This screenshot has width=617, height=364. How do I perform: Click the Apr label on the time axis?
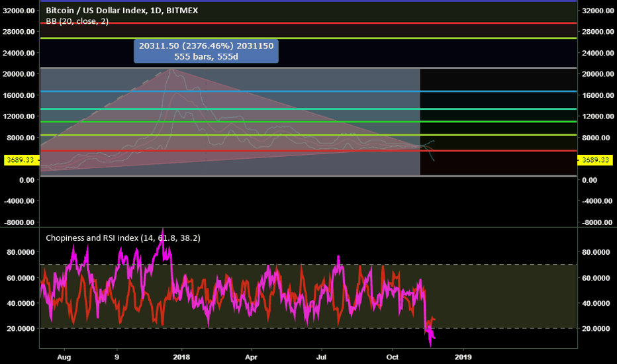[251, 357]
